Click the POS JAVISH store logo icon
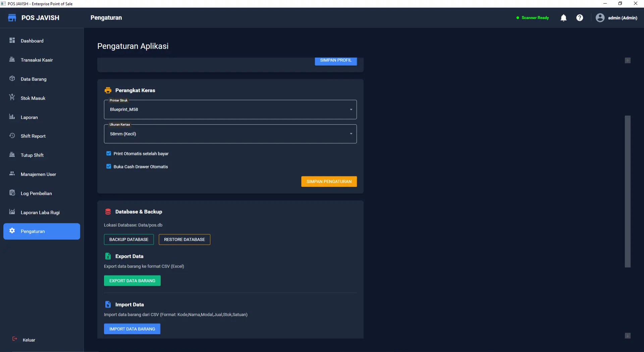Image resolution: width=644 pixels, height=352 pixels. pyautogui.click(x=12, y=18)
